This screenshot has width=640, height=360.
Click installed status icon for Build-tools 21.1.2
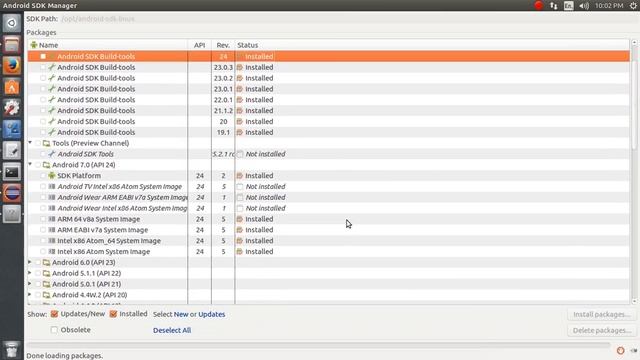click(240, 111)
